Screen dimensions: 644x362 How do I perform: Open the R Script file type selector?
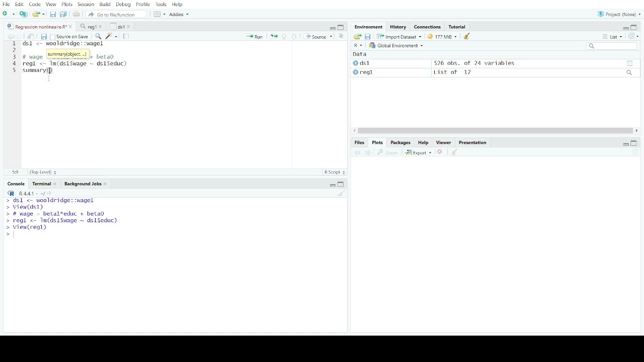point(335,173)
